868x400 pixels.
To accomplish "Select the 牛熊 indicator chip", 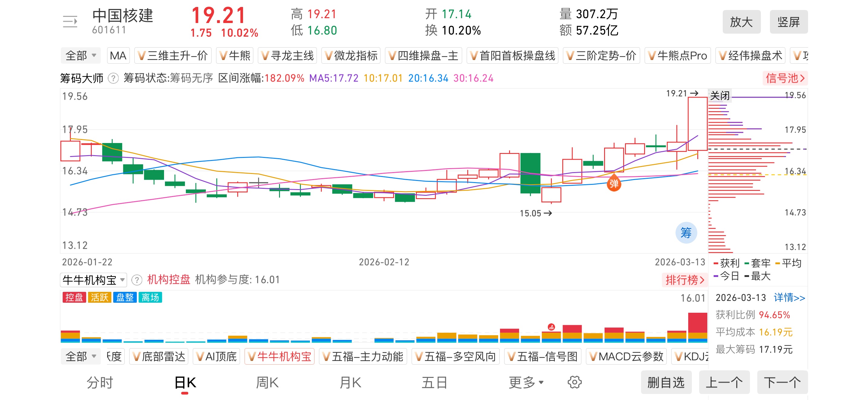I will (x=235, y=56).
